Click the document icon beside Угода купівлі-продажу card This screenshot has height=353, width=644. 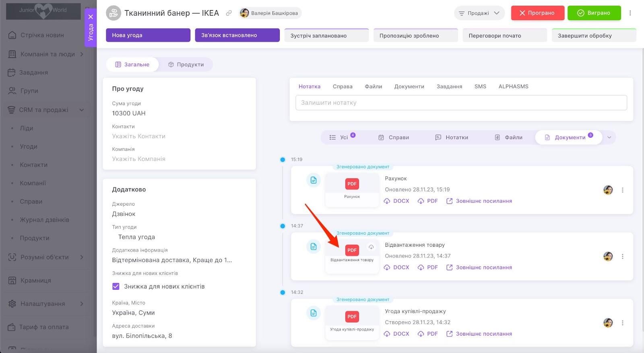[x=314, y=313]
